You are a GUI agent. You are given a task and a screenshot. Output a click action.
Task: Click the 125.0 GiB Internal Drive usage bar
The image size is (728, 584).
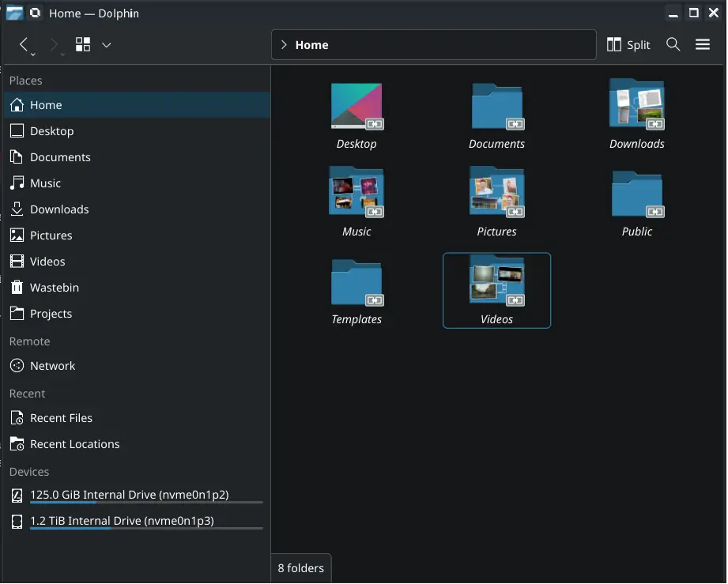coord(145,503)
